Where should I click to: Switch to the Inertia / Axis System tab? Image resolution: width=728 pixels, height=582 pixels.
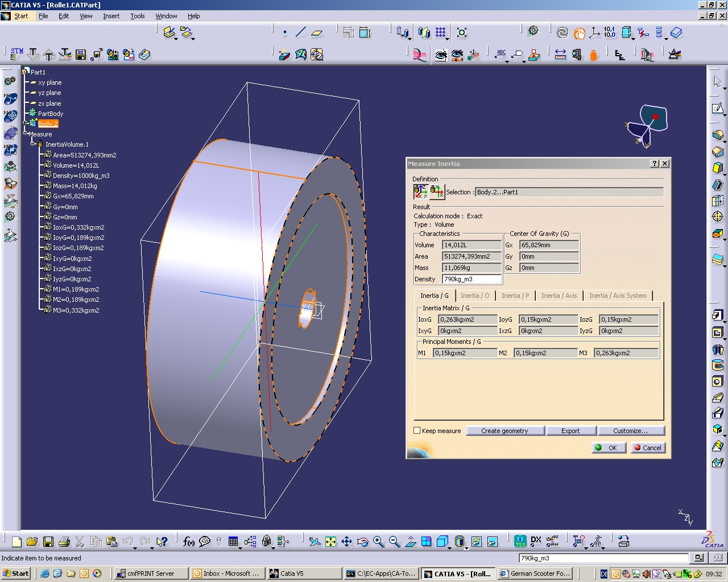[618, 296]
